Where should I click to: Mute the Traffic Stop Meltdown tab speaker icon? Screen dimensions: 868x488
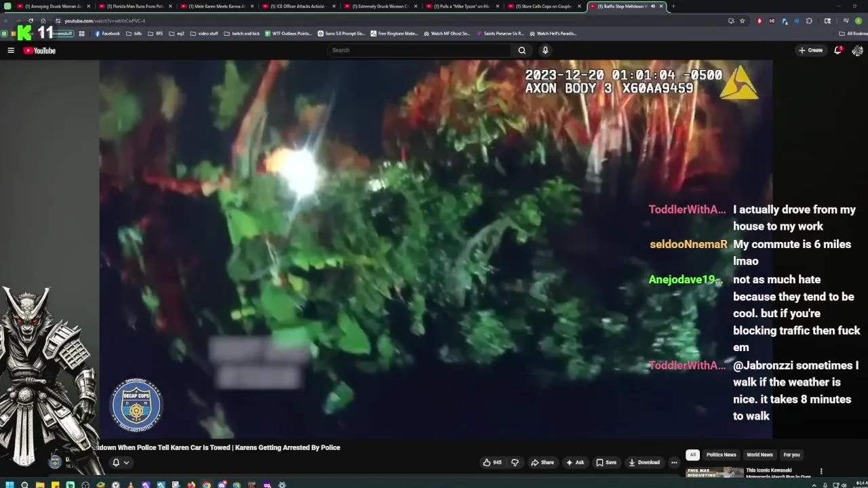(x=653, y=6)
